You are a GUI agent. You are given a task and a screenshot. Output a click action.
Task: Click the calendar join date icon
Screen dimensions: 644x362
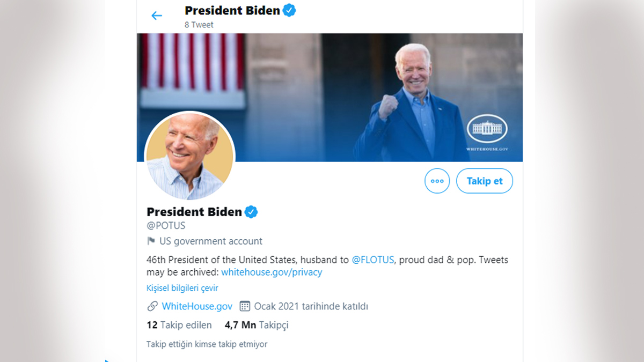[245, 306]
